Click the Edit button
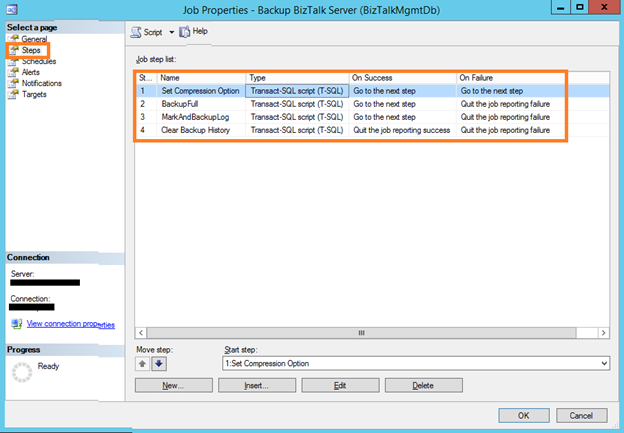This screenshot has width=624, height=433. pyautogui.click(x=340, y=385)
